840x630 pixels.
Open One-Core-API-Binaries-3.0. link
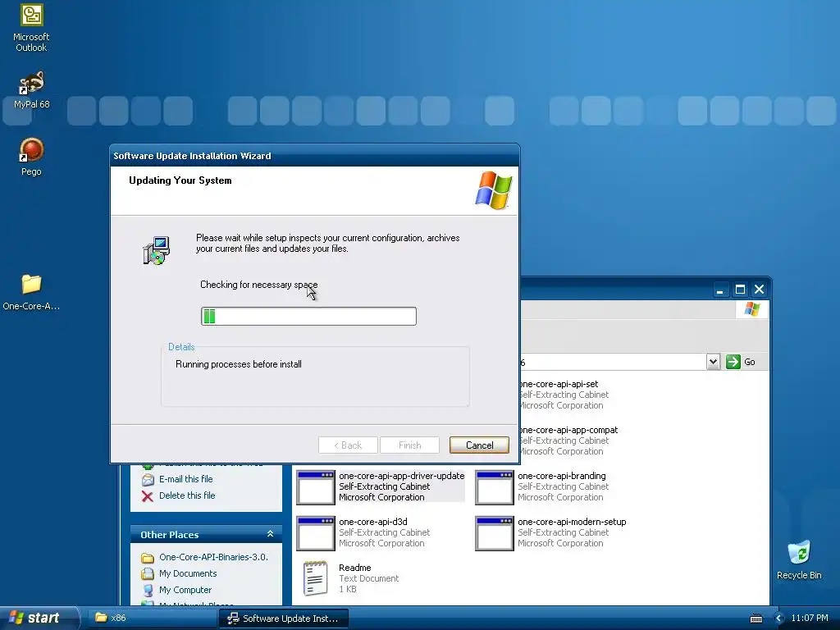[213, 557]
